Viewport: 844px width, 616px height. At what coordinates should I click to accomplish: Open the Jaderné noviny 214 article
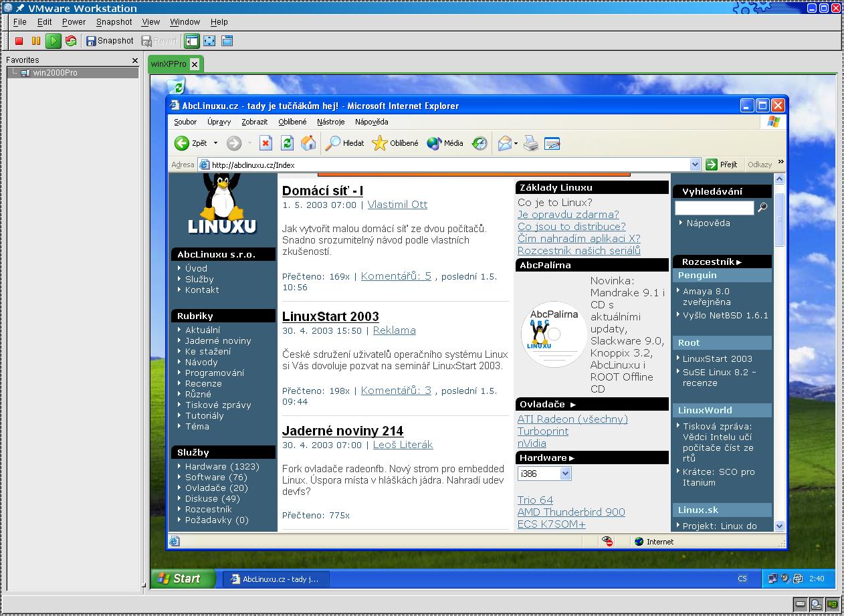[343, 431]
